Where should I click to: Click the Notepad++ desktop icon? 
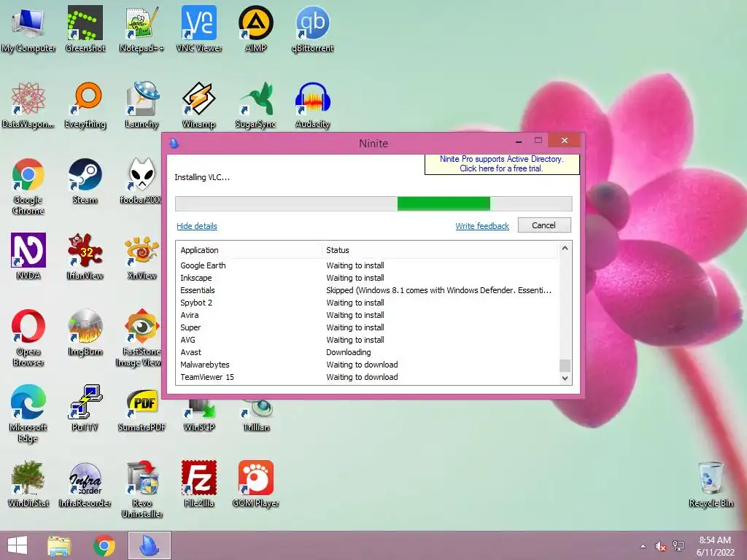[x=142, y=28]
